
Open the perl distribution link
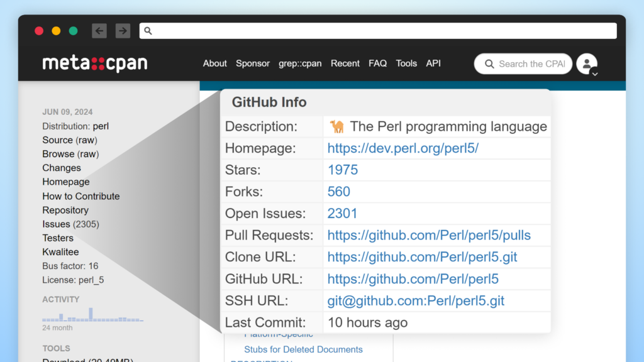coord(101,126)
